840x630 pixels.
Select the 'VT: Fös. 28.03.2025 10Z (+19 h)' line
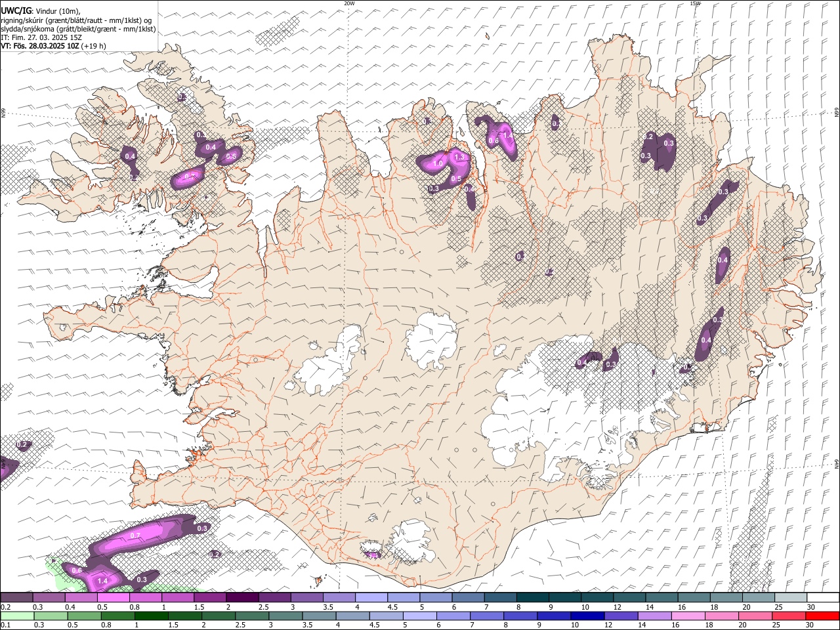coord(53,46)
